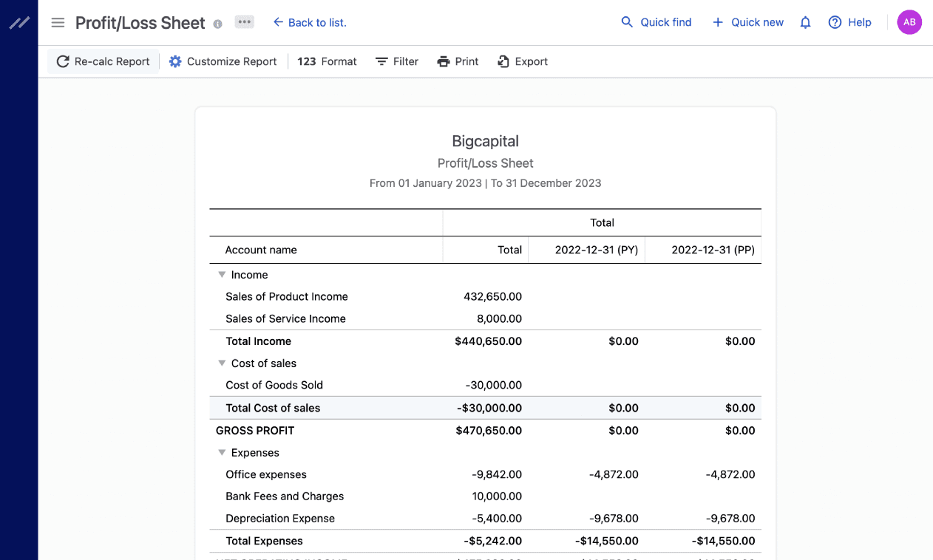This screenshot has width=933, height=560.
Task: Go Back to list link
Action: point(310,22)
